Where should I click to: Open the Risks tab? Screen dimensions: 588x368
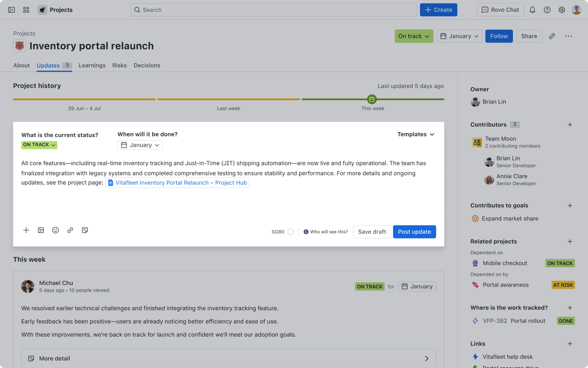(x=120, y=65)
